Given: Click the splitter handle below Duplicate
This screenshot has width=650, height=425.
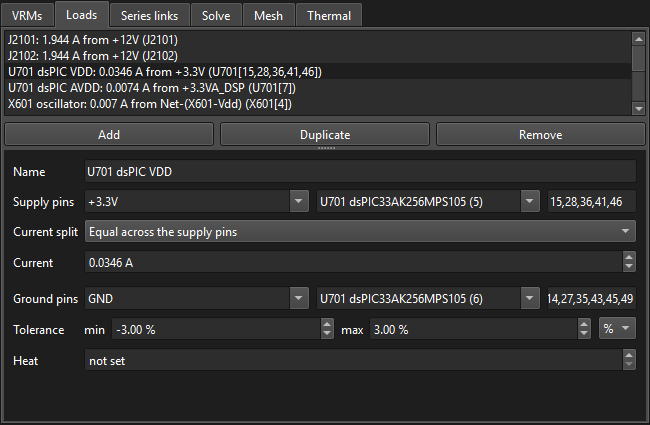Looking at the screenshot, I should [x=326, y=148].
